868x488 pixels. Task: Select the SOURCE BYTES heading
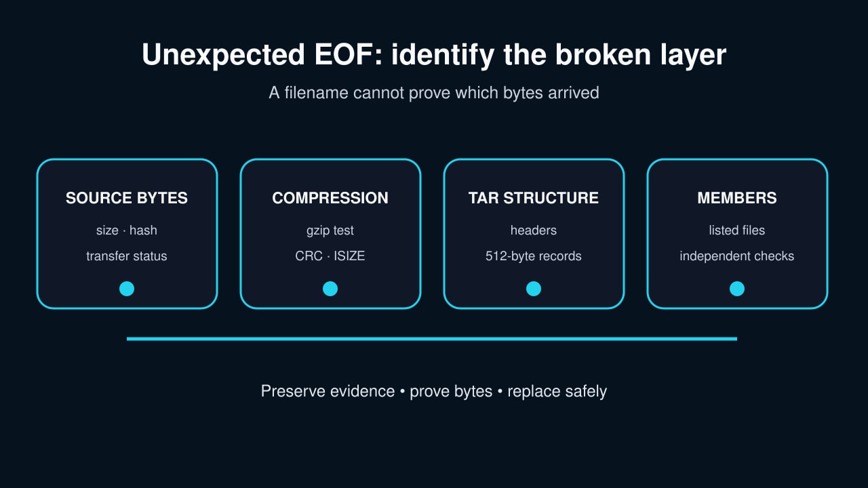(x=127, y=198)
